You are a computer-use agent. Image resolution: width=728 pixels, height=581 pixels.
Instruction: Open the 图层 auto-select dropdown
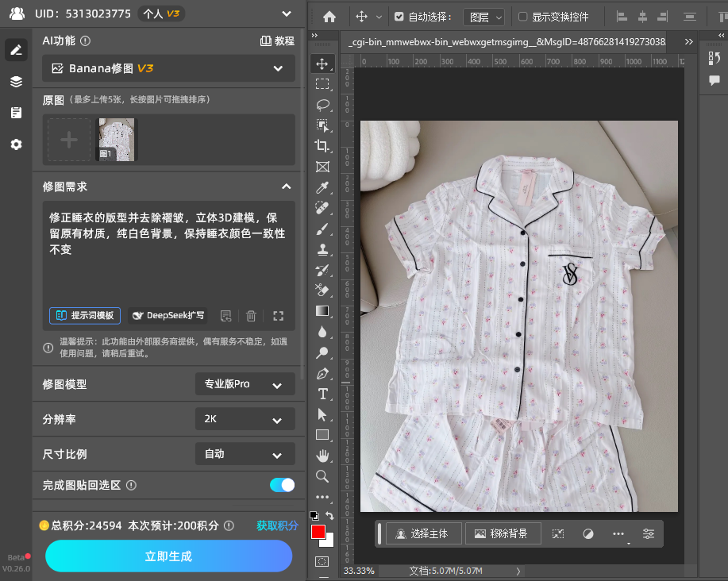tap(484, 17)
